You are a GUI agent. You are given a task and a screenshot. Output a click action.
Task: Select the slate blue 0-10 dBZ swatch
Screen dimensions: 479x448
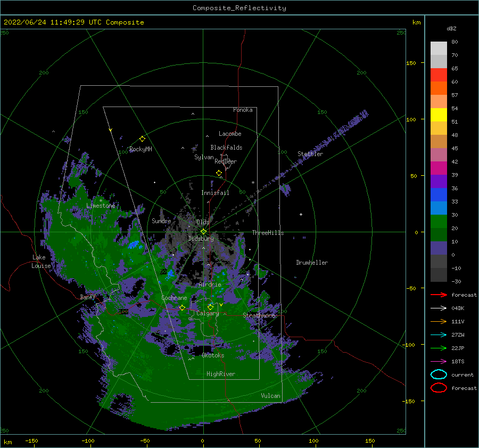point(439,248)
